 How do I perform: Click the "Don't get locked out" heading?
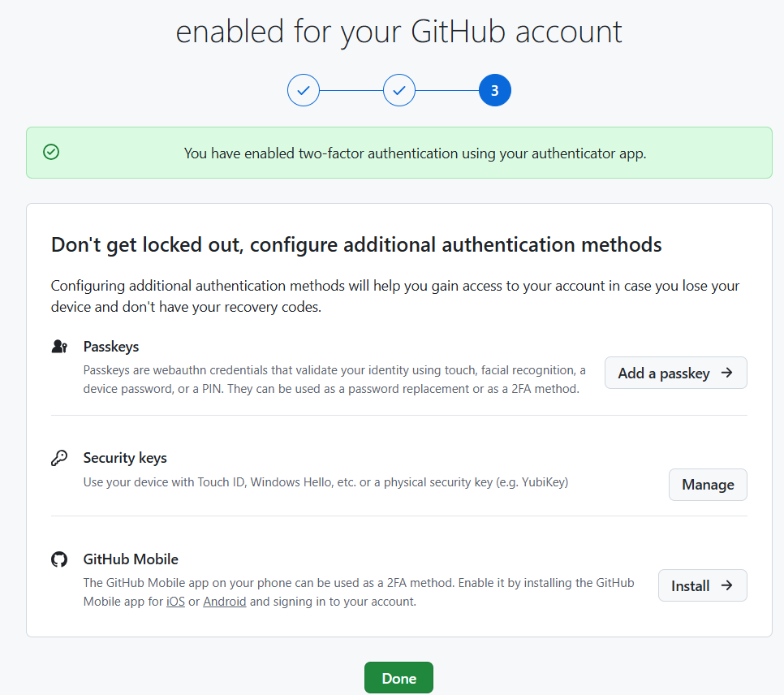click(x=356, y=244)
